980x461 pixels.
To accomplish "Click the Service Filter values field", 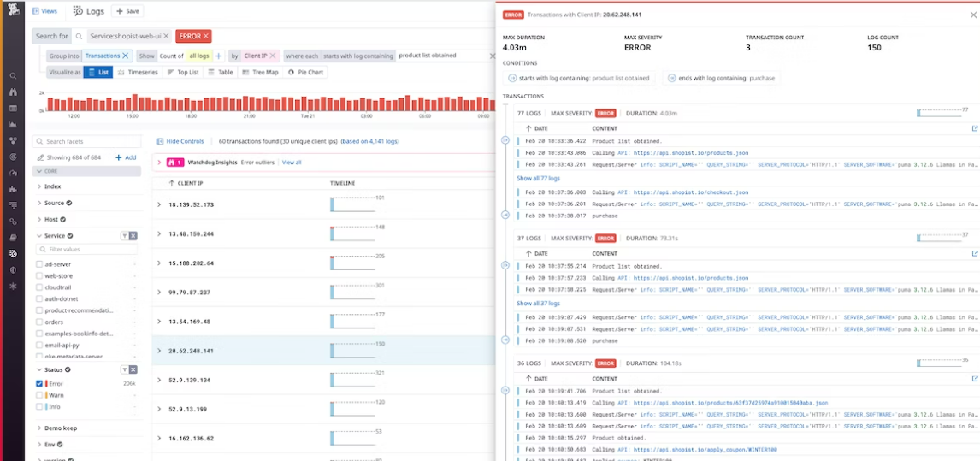I will click(x=87, y=249).
